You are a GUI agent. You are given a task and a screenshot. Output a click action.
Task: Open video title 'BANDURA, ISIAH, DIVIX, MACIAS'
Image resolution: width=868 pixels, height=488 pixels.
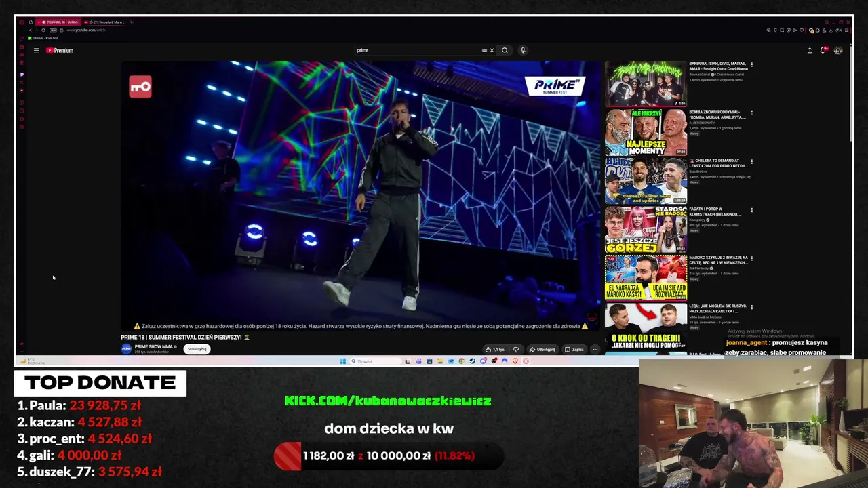[x=718, y=66]
